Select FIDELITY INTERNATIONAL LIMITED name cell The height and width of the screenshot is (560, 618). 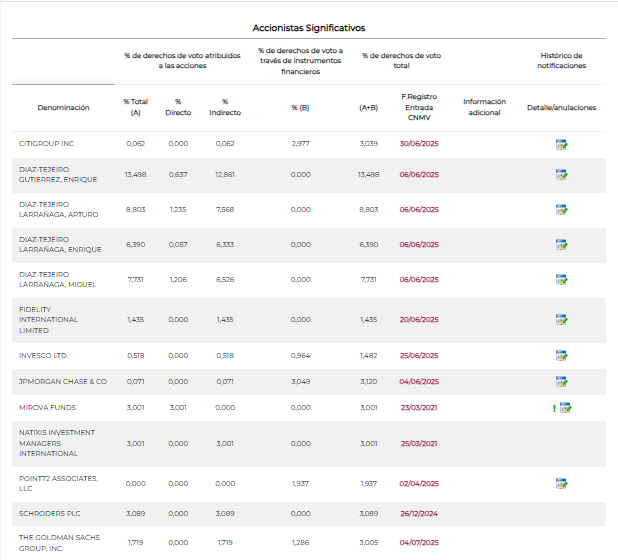point(48,320)
